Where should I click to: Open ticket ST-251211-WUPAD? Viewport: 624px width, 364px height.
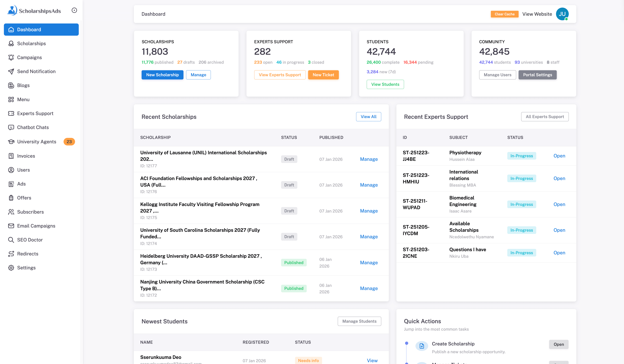click(x=559, y=204)
